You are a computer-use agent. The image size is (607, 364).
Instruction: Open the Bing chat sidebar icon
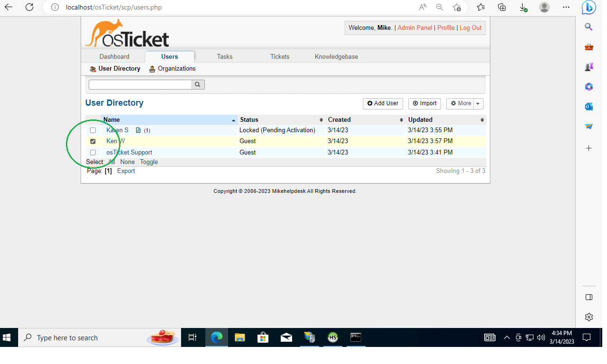(x=589, y=7)
